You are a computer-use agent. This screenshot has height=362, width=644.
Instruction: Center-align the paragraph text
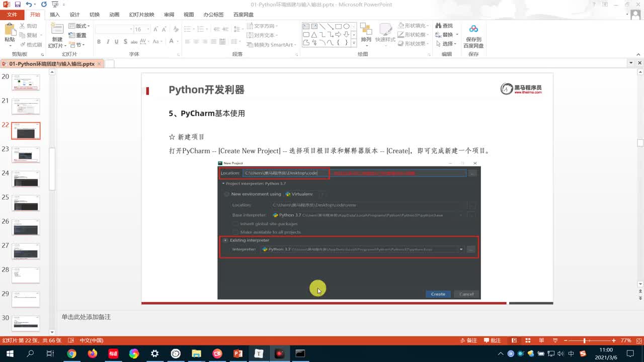(x=196, y=42)
